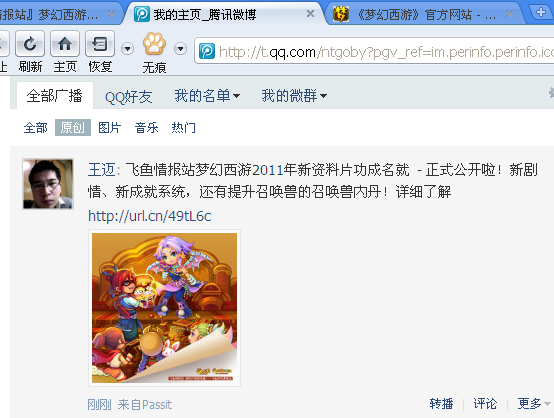Click the new tab plus button
Screen dimensions: 554x418
[541, 12]
